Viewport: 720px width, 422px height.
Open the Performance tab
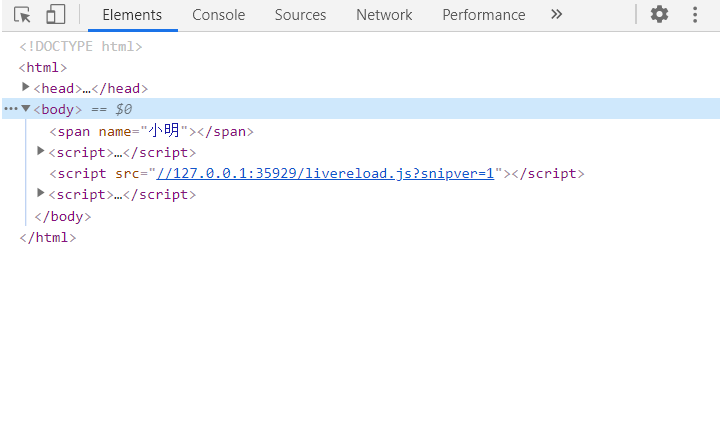[x=483, y=15]
